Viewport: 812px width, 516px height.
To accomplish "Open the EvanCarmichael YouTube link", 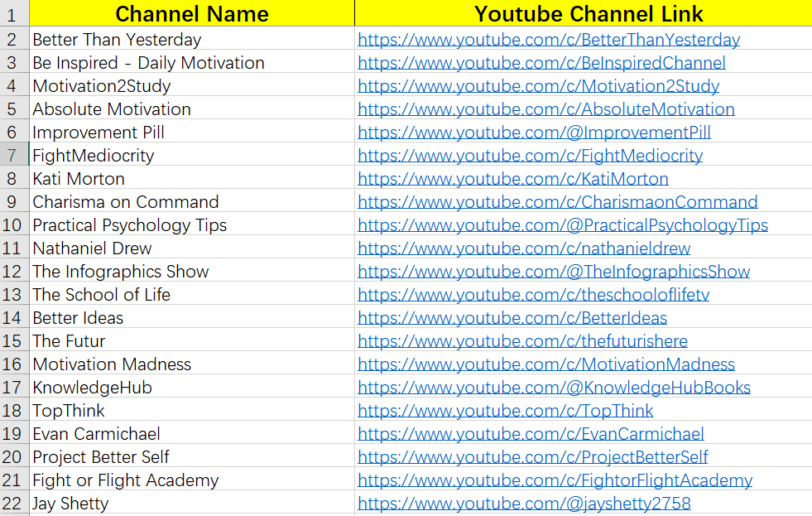I will coord(531,434).
